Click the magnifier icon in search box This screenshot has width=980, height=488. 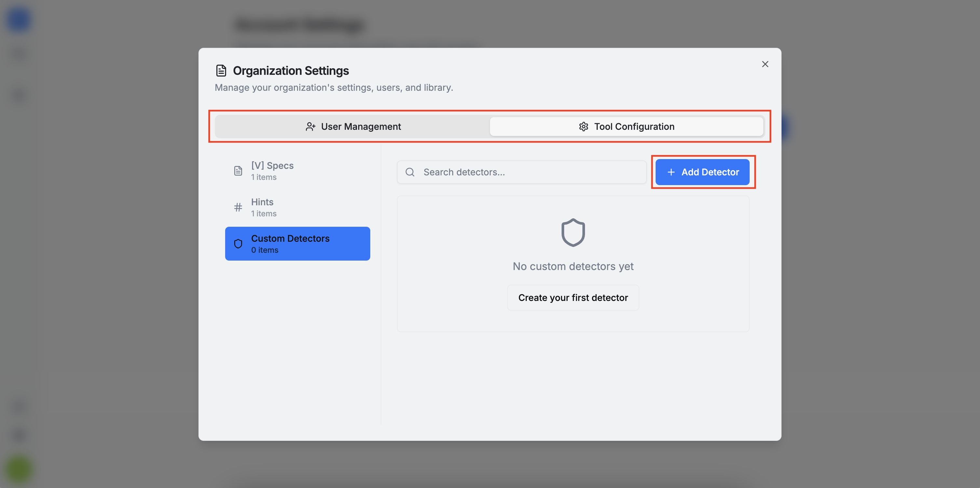(x=410, y=172)
